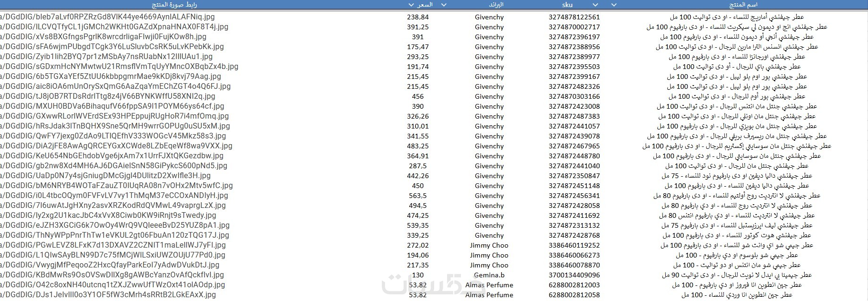Select the Gemina.b brand cell

[x=489, y=275]
